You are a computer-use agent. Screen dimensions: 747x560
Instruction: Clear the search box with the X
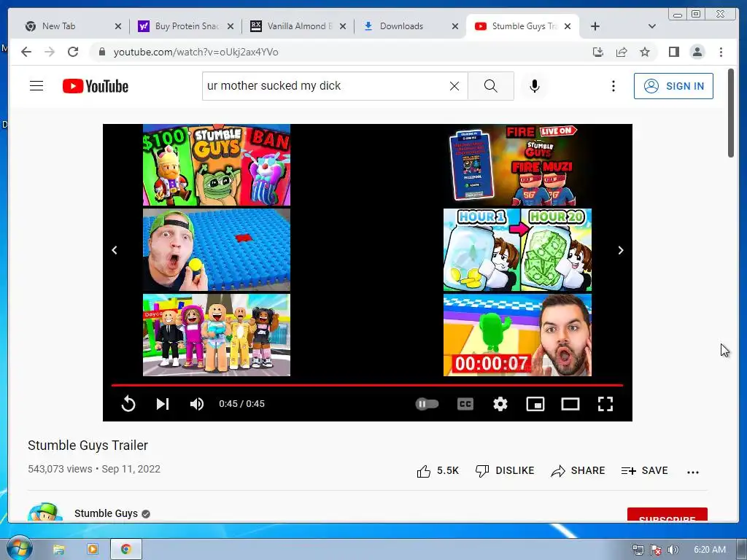(x=454, y=86)
